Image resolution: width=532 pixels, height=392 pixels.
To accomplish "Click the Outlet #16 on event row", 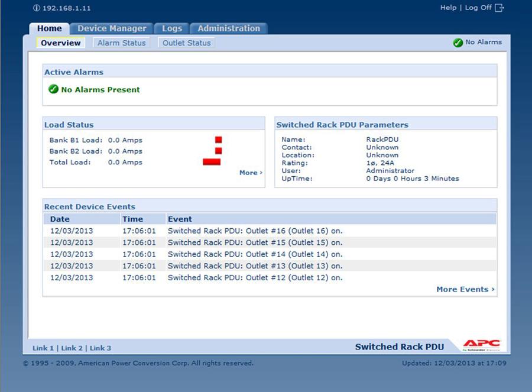I will [255, 231].
